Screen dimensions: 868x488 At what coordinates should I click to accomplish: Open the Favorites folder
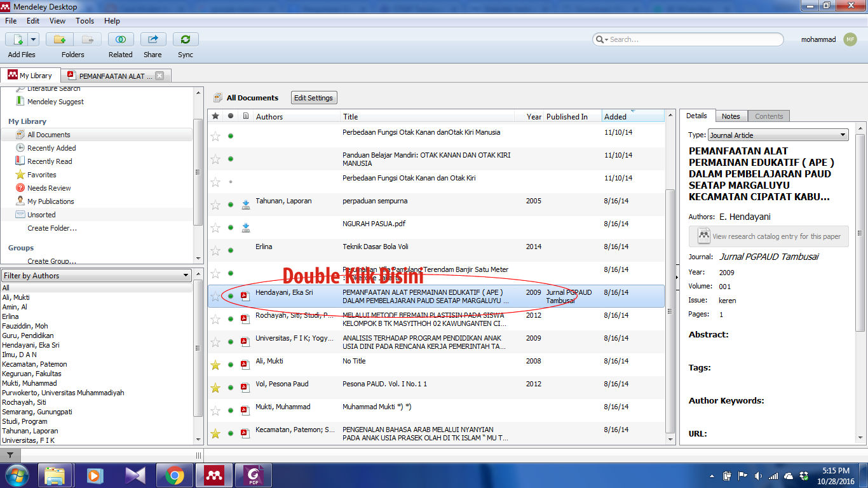pos(42,175)
